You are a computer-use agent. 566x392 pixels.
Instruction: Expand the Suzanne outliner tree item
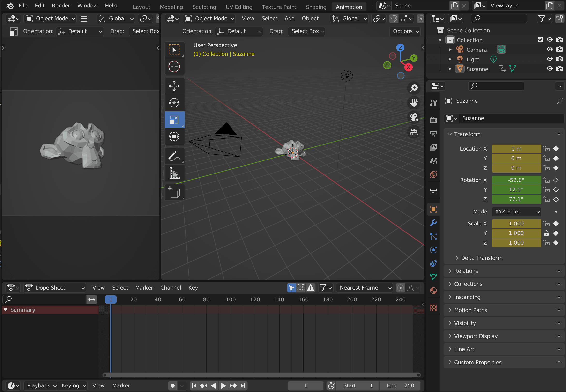[x=450, y=69]
